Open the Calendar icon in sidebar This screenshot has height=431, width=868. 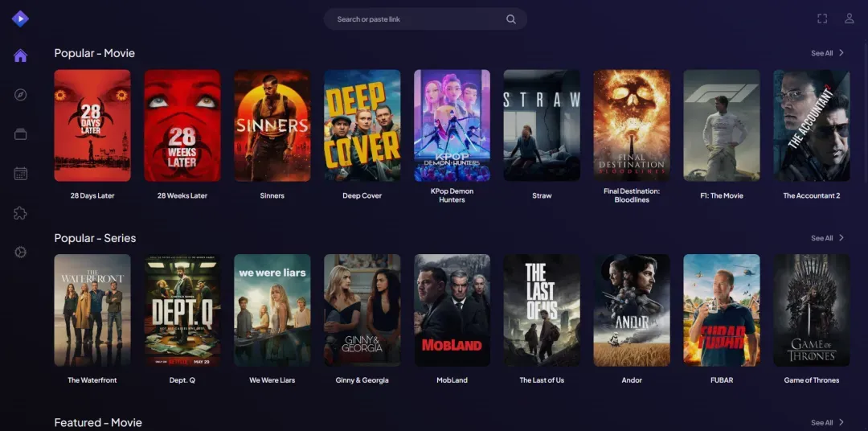[20, 174]
